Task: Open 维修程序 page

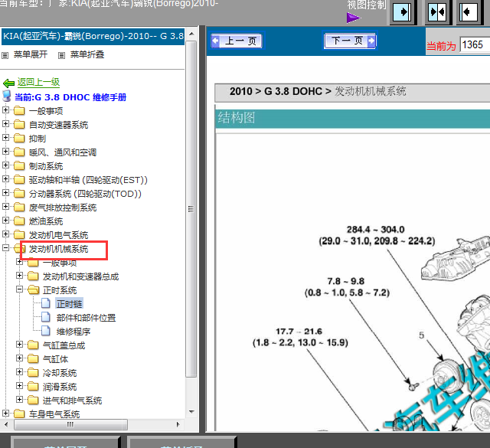Action: [73, 332]
